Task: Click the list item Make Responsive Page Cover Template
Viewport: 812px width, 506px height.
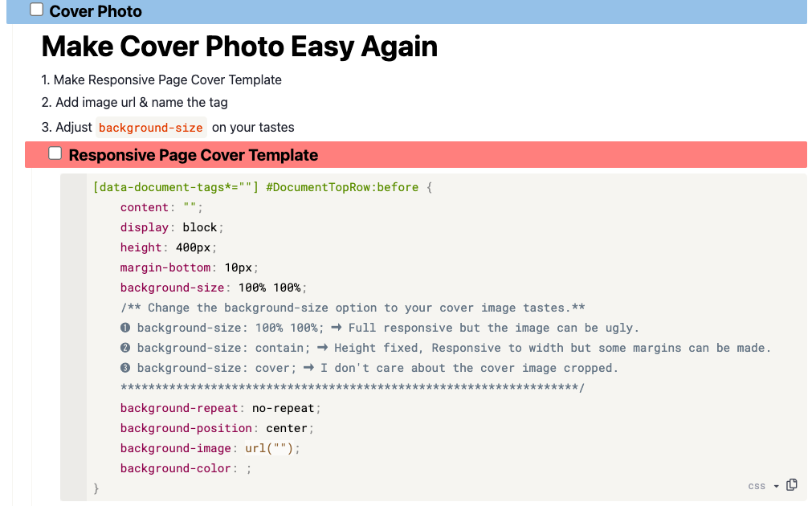Action: [161, 80]
